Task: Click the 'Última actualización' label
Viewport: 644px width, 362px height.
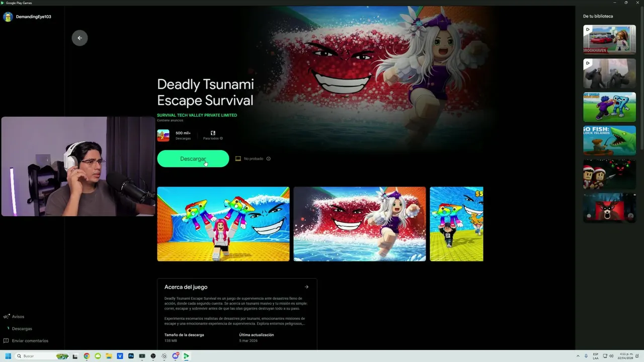Action: point(257,335)
